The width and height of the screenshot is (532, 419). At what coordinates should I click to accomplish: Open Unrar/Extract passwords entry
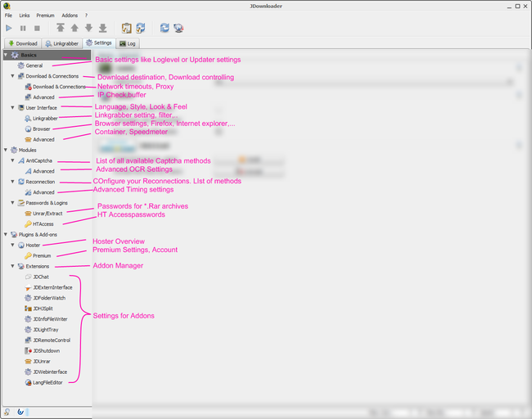[43, 214]
